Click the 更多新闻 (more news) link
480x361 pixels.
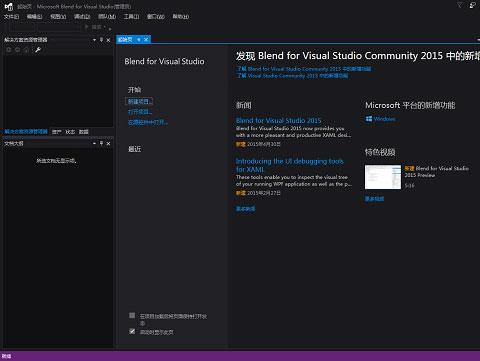(x=246, y=208)
